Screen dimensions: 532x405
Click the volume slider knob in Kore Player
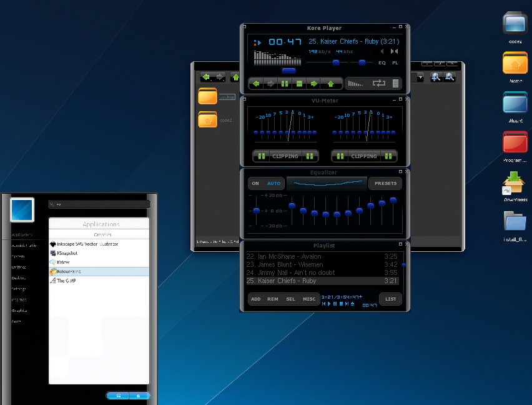tap(336, 62)
